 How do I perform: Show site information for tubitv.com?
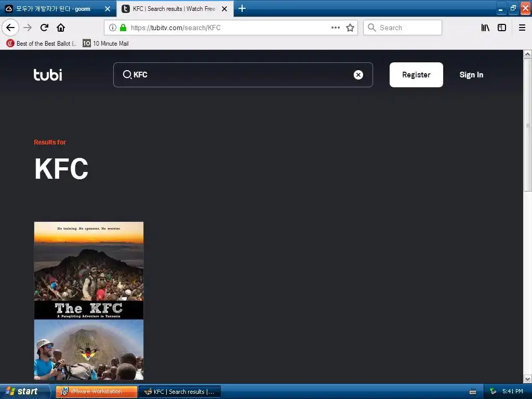tap(113, 28)
